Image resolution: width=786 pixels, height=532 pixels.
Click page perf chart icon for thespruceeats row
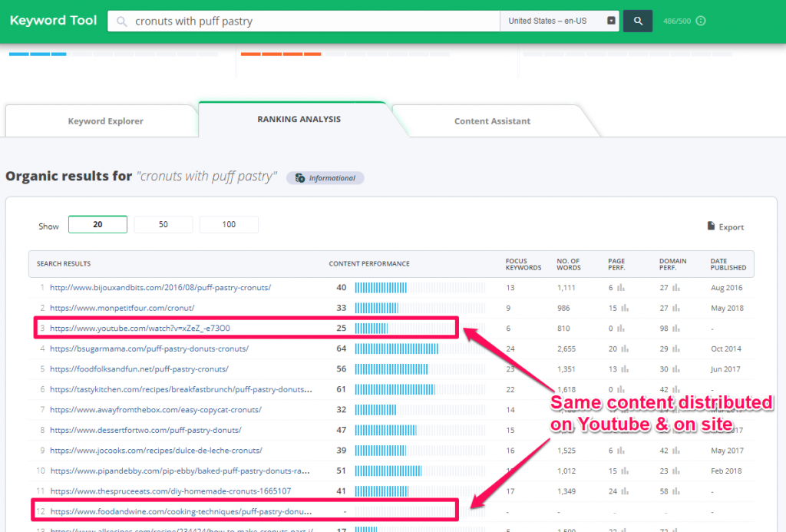[x=625, y=491]
